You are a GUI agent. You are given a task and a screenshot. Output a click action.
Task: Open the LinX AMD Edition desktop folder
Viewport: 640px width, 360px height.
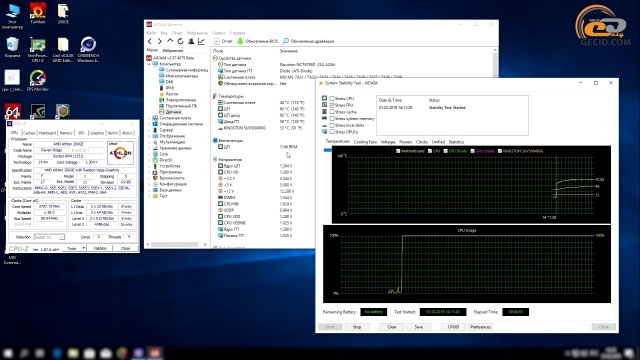point(63,49)
